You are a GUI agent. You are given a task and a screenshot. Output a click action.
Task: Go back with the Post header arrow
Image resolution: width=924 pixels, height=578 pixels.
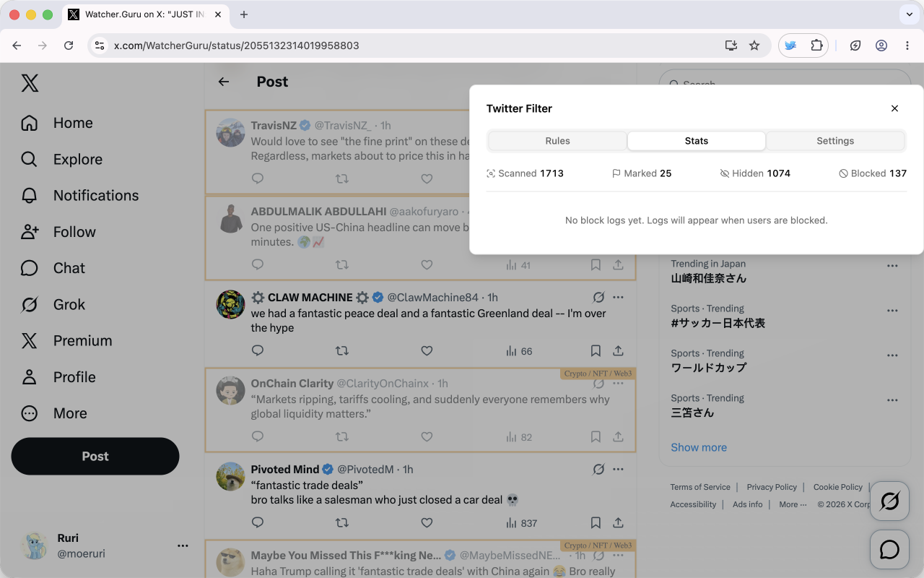click(x=224, y=82)
